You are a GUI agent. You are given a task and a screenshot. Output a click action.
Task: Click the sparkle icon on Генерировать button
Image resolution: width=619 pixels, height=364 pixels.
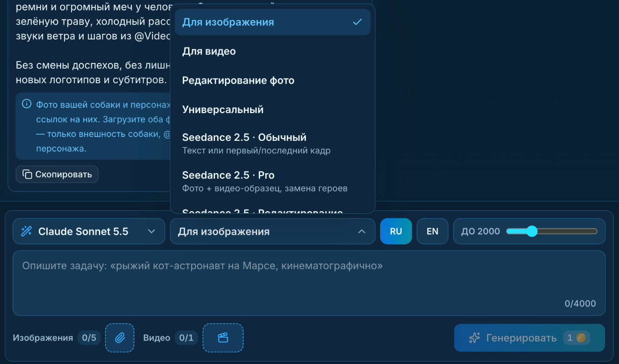475,338
